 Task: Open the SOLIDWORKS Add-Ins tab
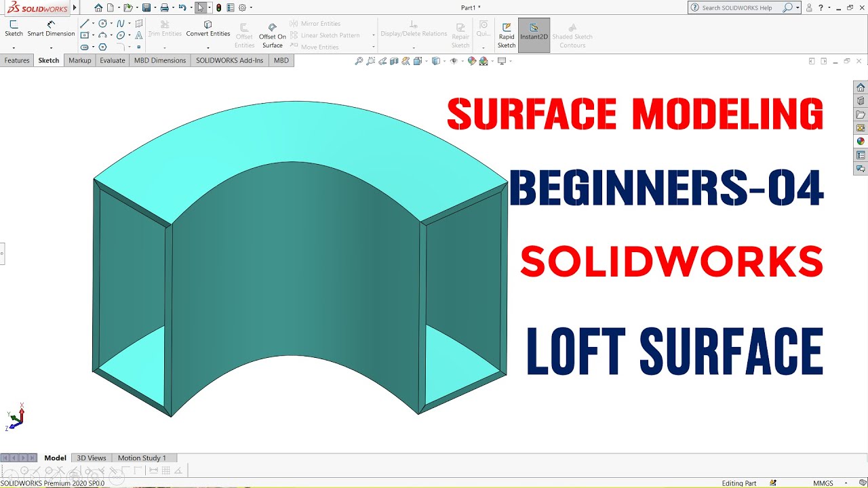(230, 60)
